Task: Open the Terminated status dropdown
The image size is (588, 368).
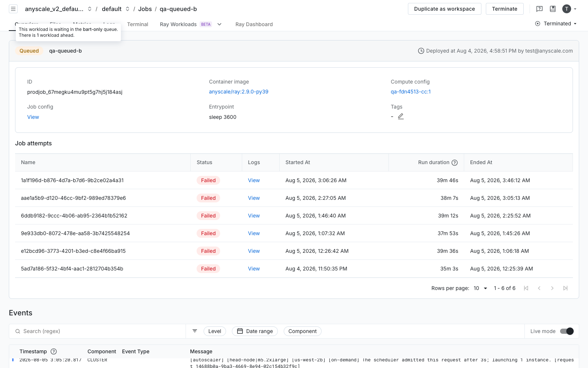Action: tap(556, 24)
